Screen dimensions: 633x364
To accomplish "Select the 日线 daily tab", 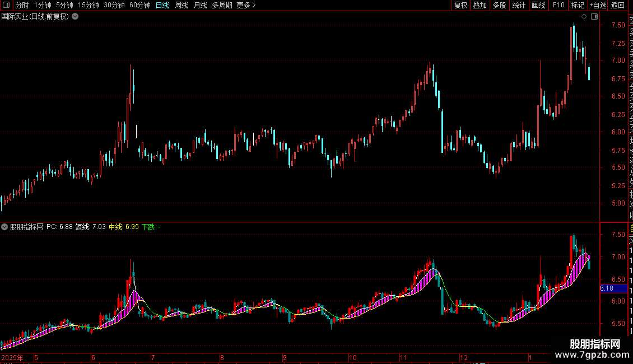I will [x=162, y=5].
